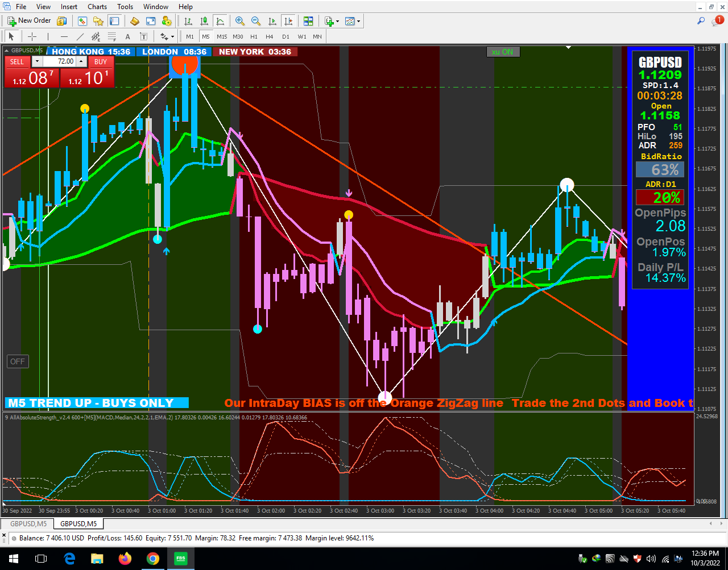Image resolution: width=728 pixels, height=570 pixels.
Task: Decrease the trade volume with the down arrow
Action: point(37,61)
